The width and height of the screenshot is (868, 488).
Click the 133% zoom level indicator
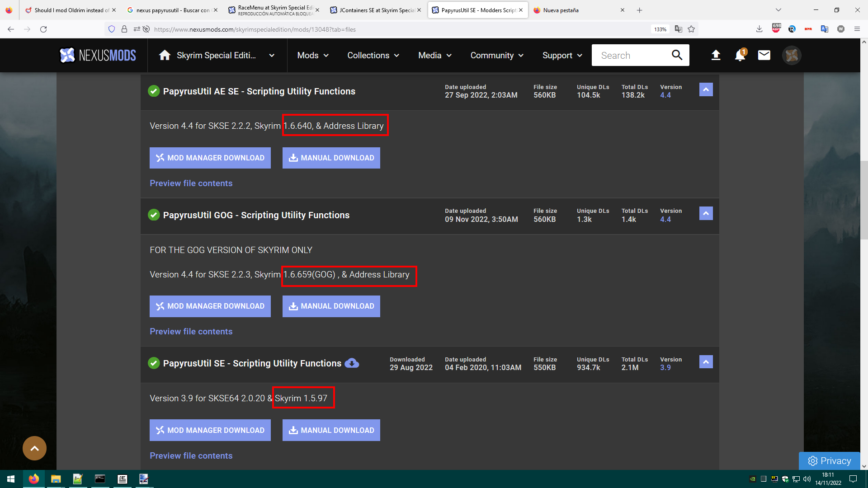pos(660,29)
